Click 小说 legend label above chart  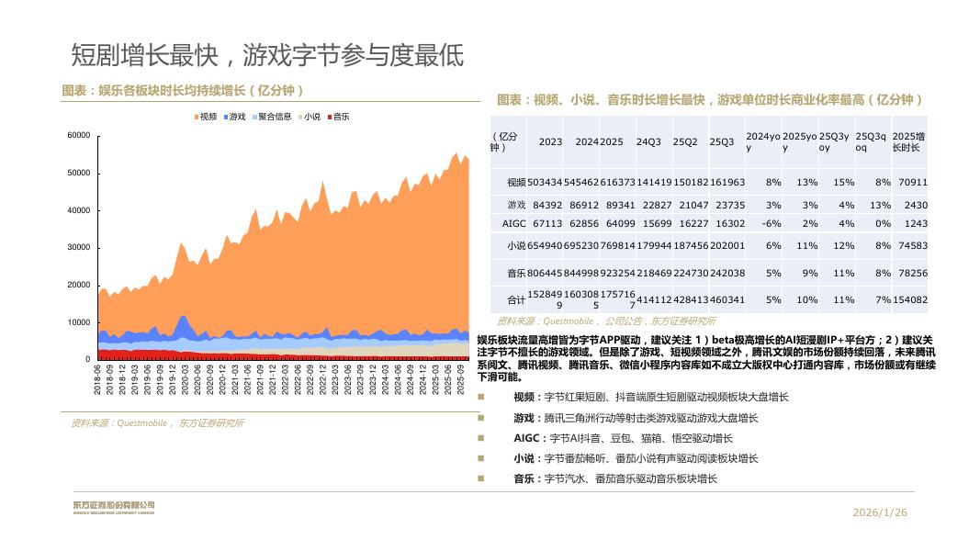(312, 117)
